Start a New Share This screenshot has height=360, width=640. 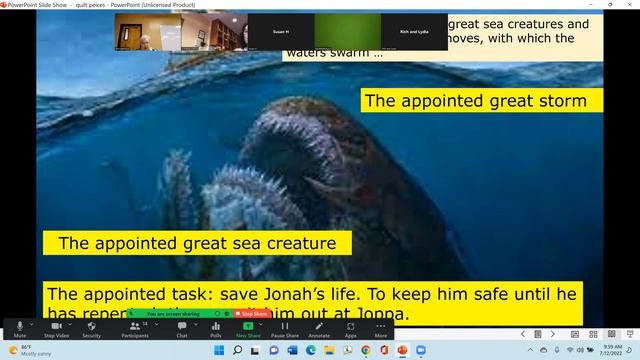(248, 329)
